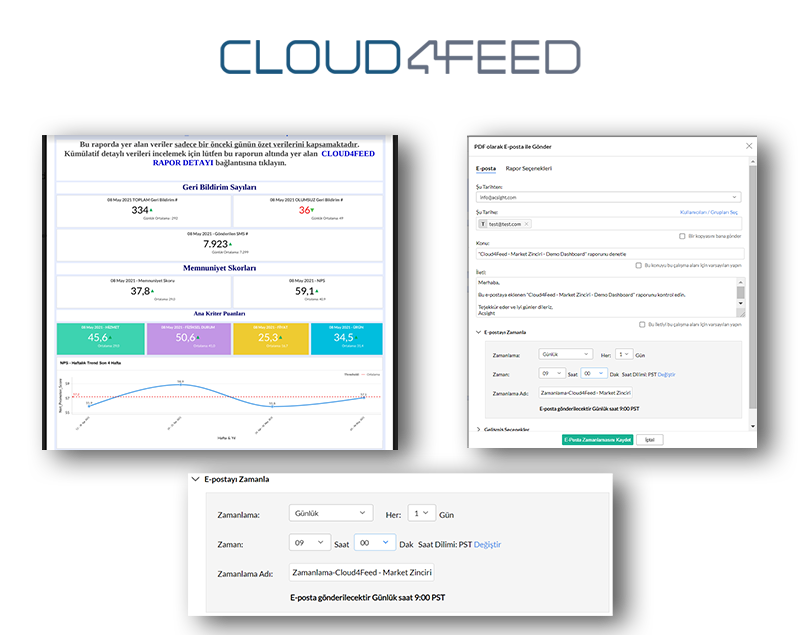Click the Memnuniyet Skoru value 37,8
Screen dimensions: 800x635
[x=140, y=291]
